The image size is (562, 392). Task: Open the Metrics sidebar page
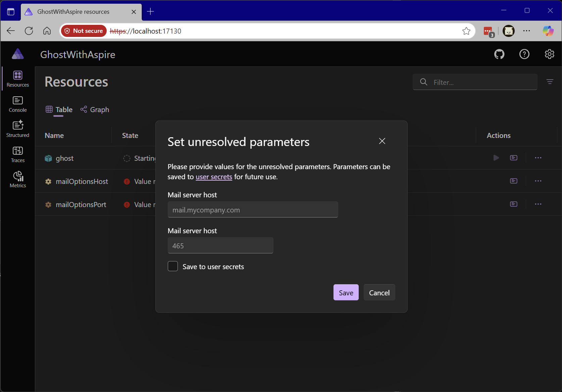(x=18, y=180)
